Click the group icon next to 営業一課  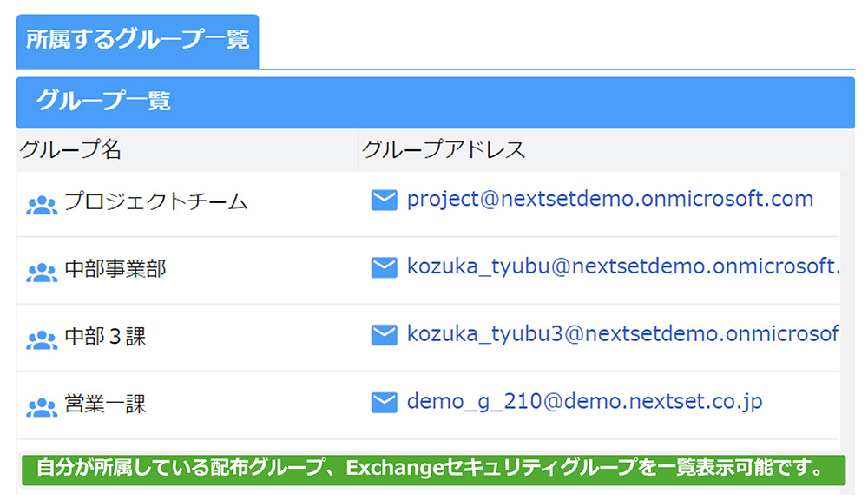click(x=42, y=408)
